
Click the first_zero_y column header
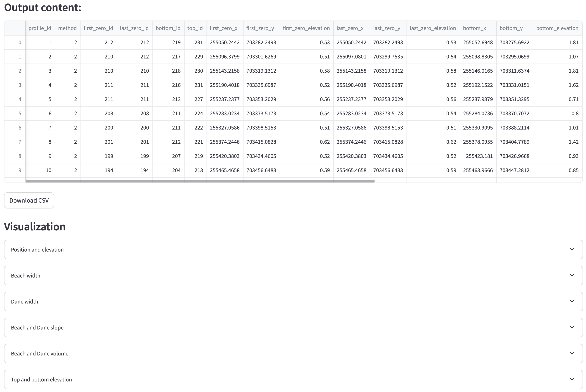(262, 28)
